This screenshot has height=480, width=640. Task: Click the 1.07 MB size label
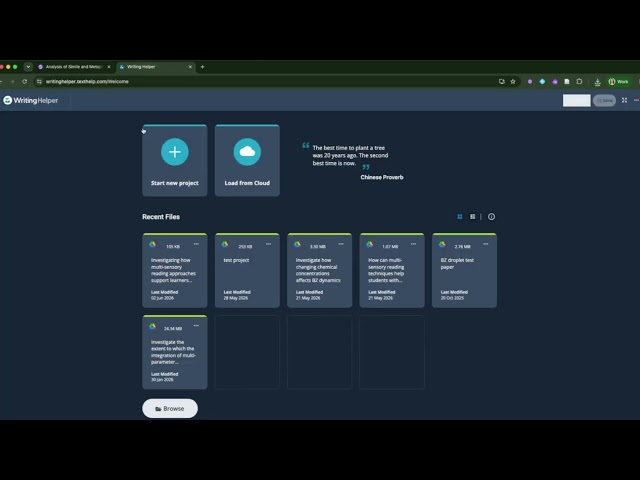point(390,247)
